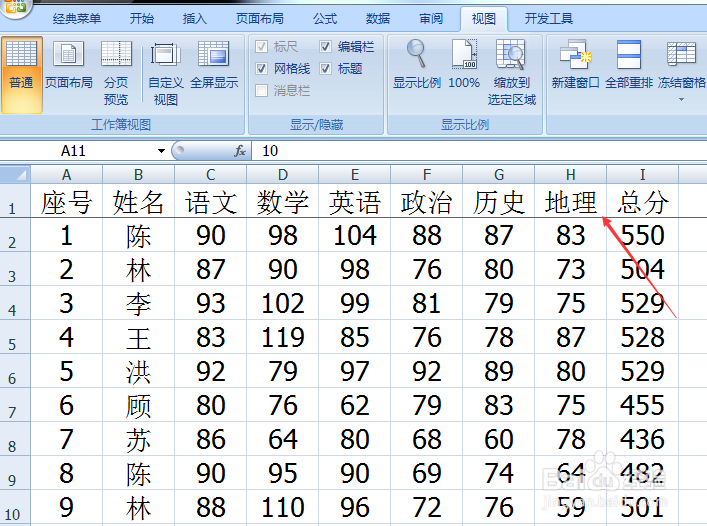
Task: Expand the Freeze Panes dropdown arrow
Action: (681, 99)
